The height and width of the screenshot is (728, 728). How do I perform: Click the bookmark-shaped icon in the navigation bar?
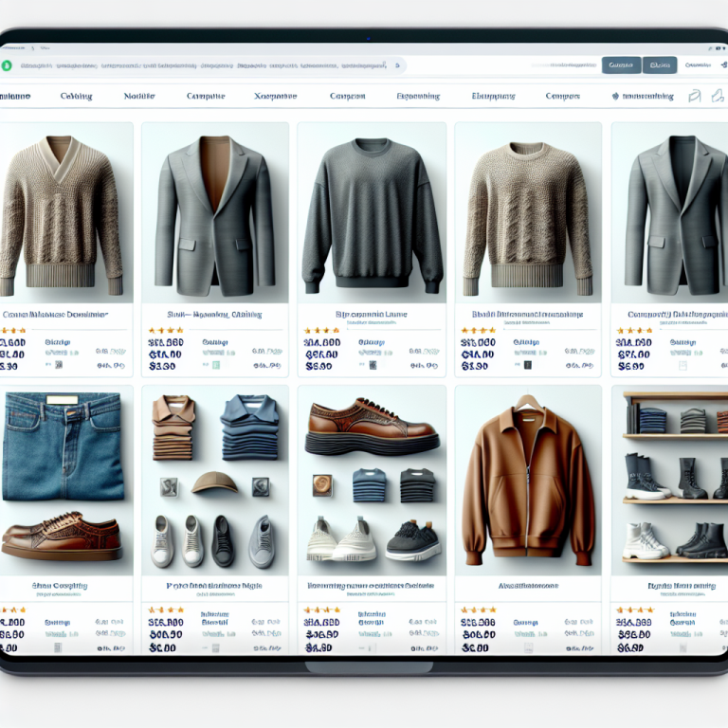point(695,96)
